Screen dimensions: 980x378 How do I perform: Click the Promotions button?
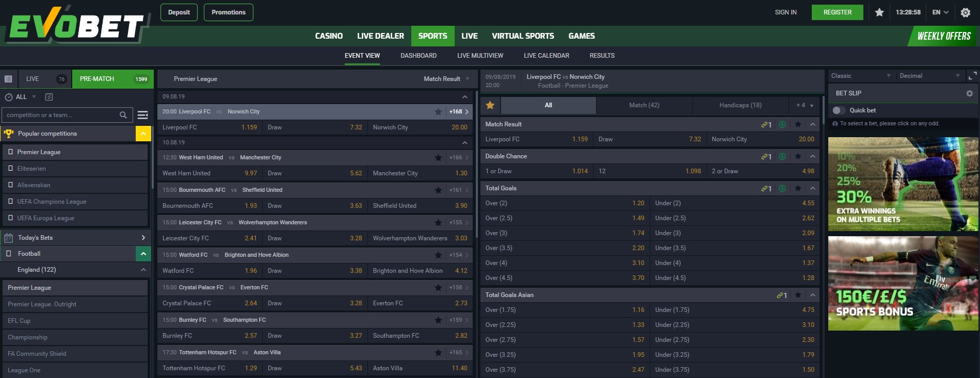[x=229, y=12]
